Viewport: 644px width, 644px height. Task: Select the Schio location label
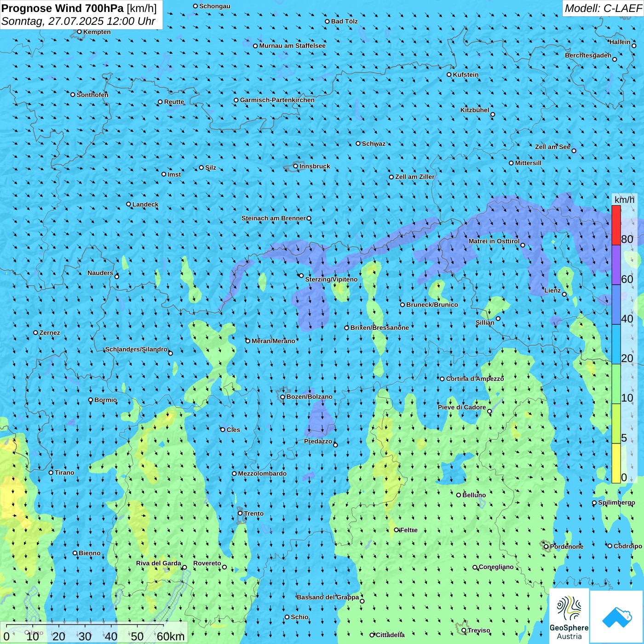[x=299, y=617]
